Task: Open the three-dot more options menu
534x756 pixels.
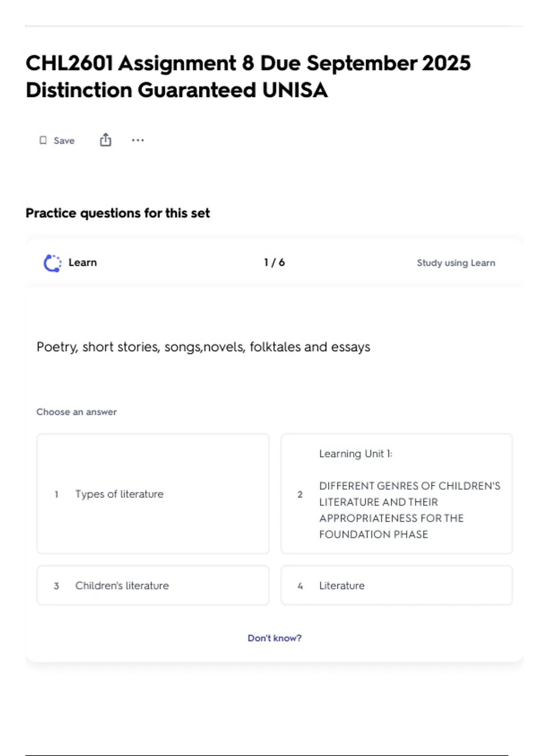Action: (138, 141)
